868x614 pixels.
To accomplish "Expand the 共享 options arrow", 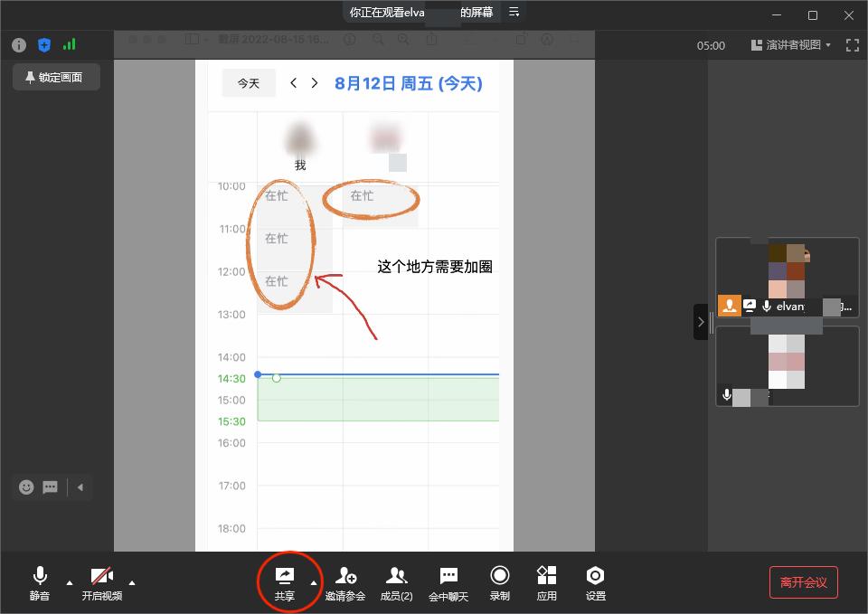I will 314,583.
